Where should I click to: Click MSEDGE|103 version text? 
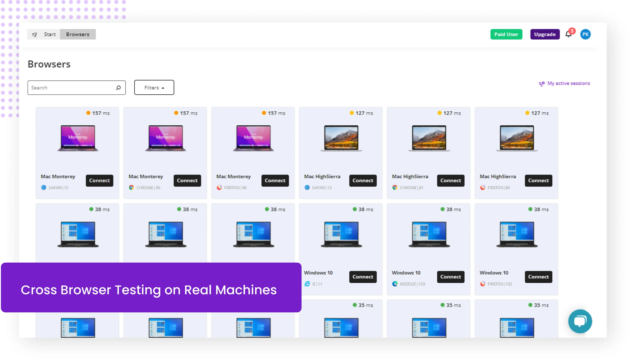412,284
